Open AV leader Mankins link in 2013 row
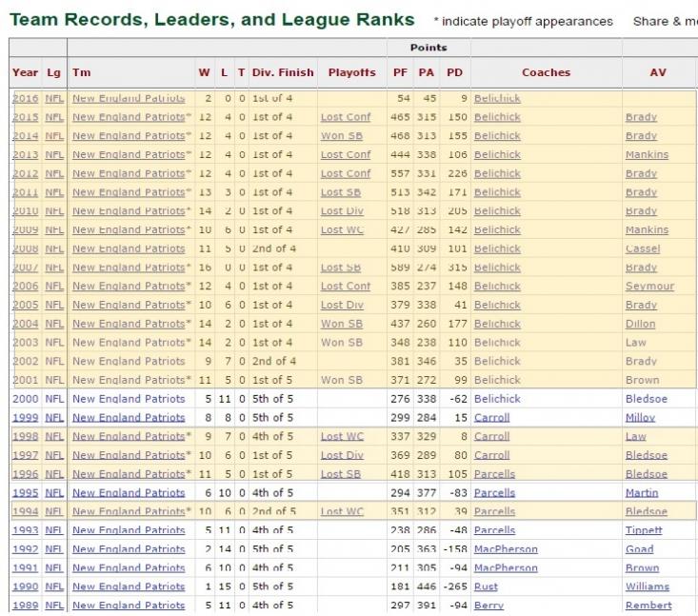Viewport: 698px width, 616px height. coord(648,154)
